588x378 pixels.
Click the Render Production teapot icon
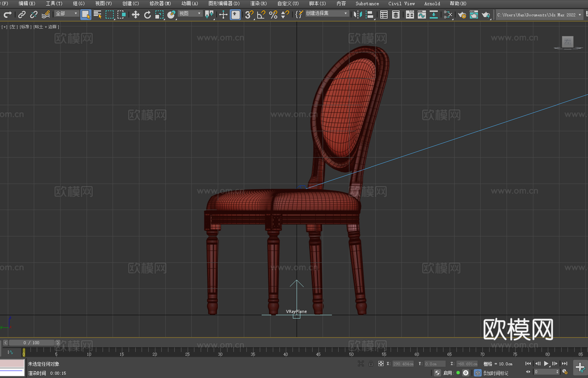pos(486,14)
